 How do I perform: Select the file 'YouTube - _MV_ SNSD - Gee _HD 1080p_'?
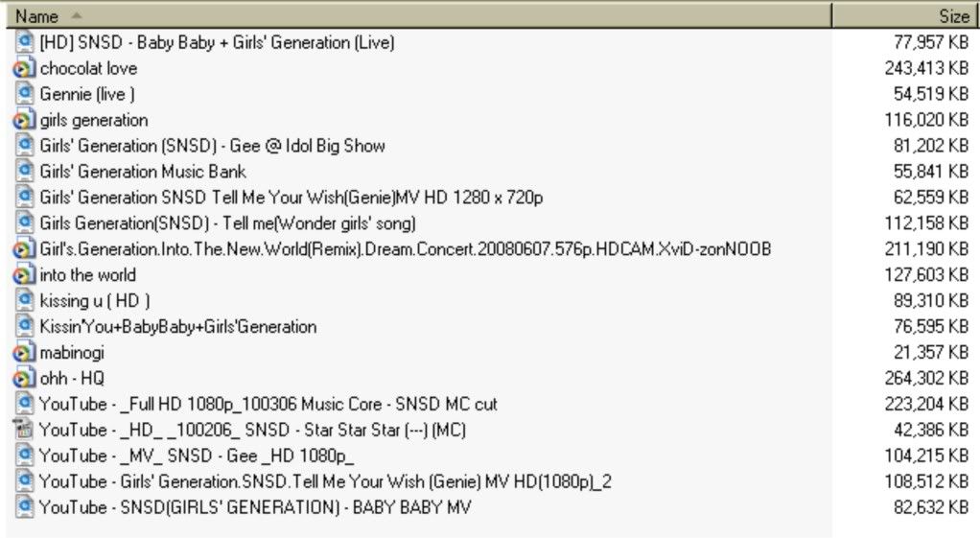pyautogui.click(x=197, y=456)
